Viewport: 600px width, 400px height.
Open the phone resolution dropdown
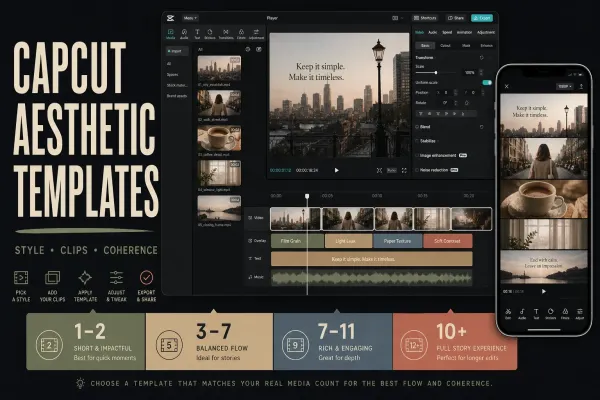565,87
